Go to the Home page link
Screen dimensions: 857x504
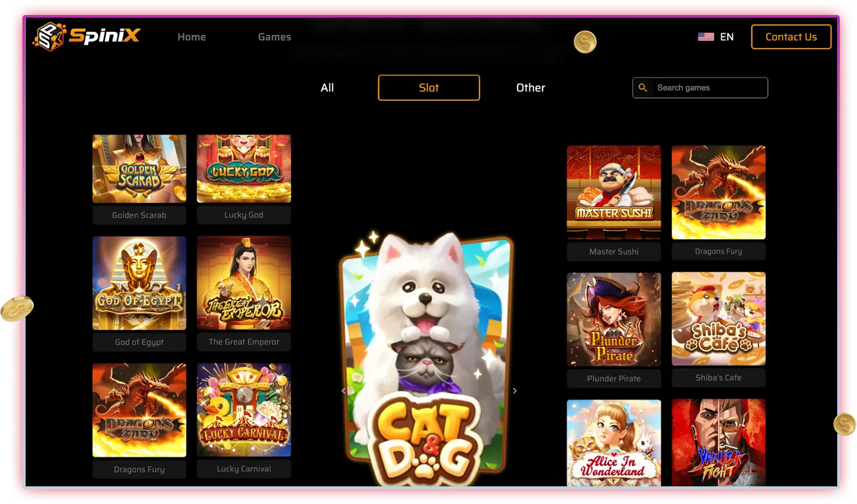click(191, 37)
